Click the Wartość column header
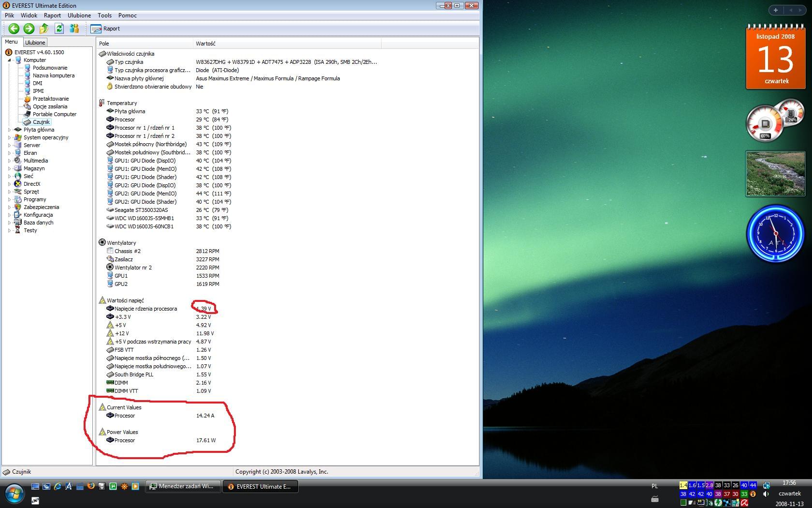812x508 pixels. [287, 44]
